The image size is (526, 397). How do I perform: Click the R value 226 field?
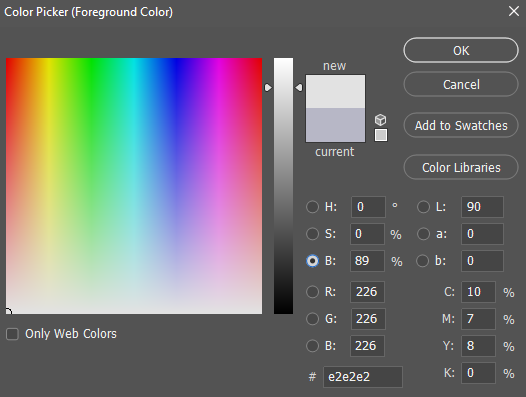[x=368, y=292]
